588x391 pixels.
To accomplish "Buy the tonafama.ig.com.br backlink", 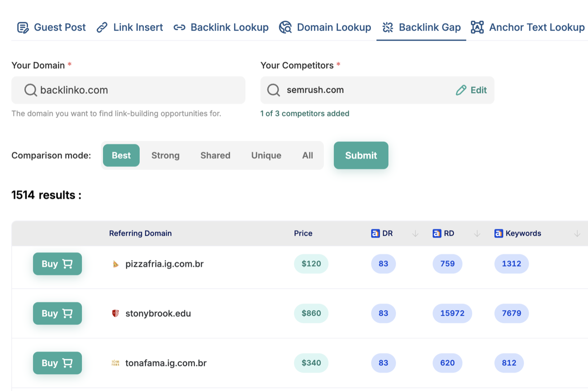I will click(57, 363).
